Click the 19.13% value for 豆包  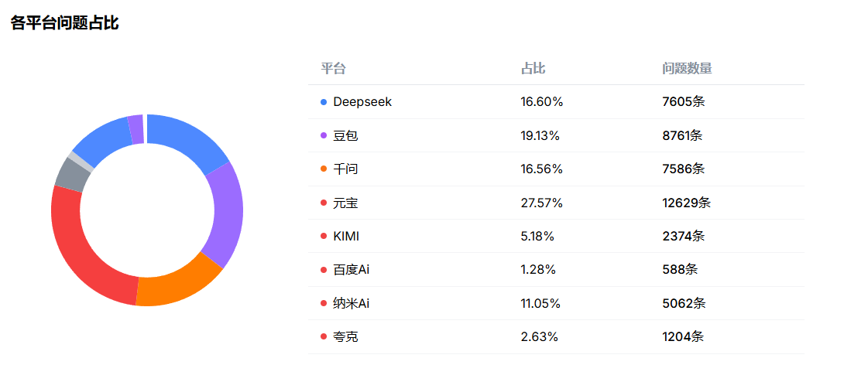[x=540, y=136]
